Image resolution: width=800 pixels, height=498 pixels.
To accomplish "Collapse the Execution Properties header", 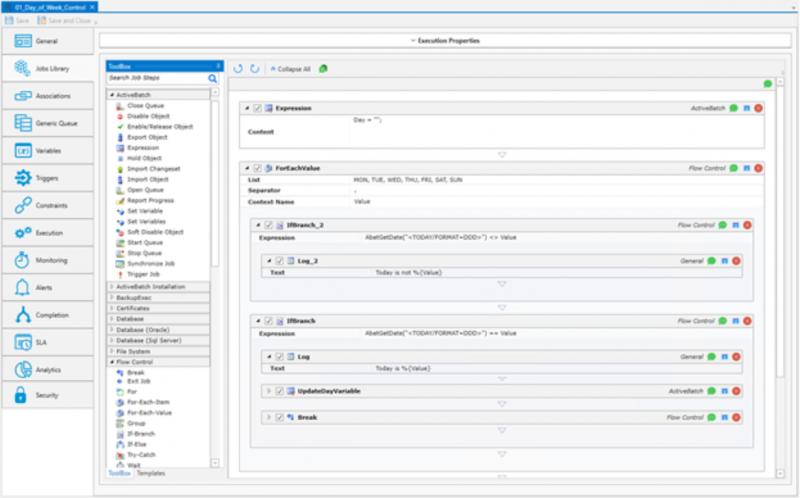I will click(x=445, y=41).
